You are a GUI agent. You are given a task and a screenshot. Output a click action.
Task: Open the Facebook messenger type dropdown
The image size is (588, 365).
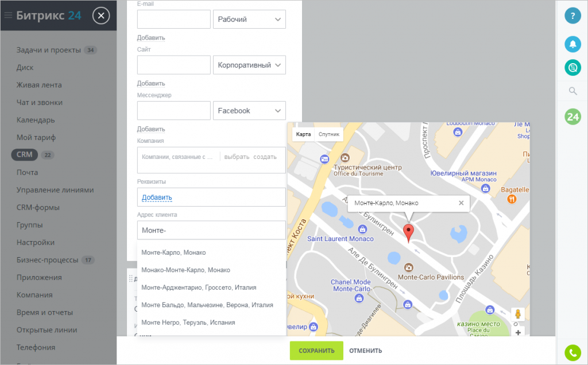click(249, 111)
